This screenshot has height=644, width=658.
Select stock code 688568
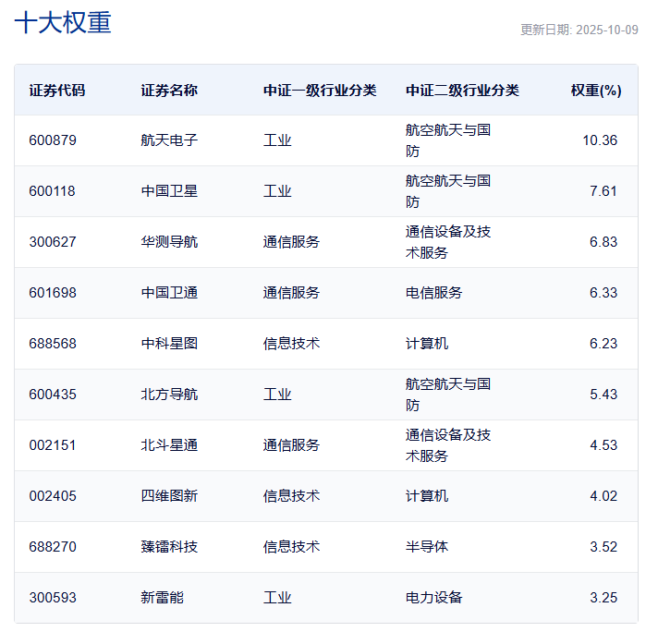tap(53, 344)
